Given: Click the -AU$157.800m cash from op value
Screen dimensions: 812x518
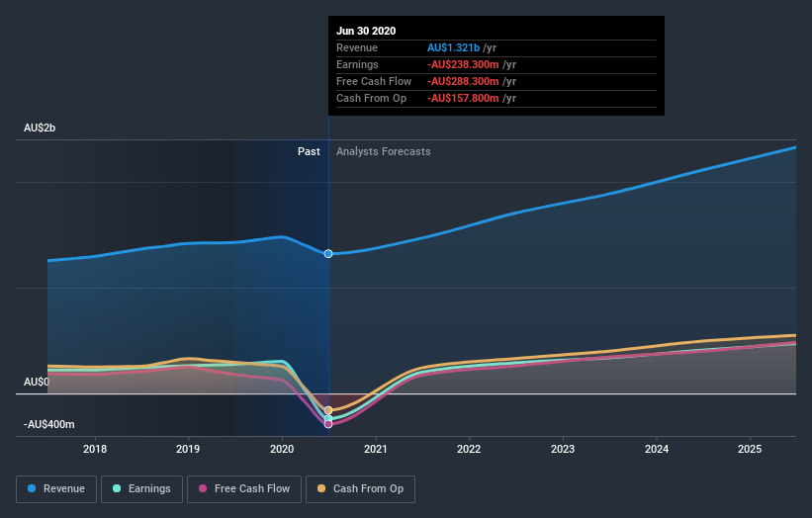Looking at the screenshot, I should 463,98.
